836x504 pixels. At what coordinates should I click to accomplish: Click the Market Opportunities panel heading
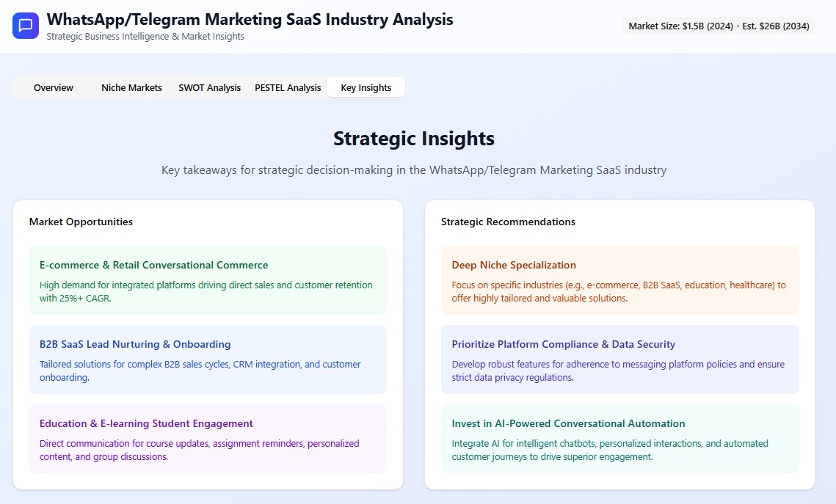81,222
